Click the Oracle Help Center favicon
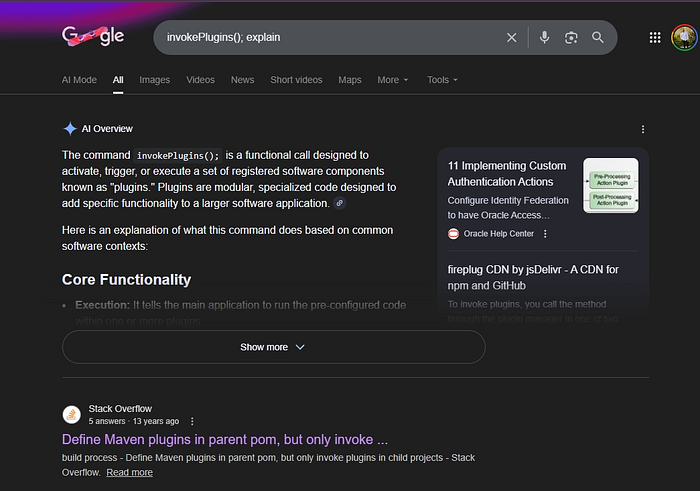This screenshot has width=700, height=491. (453, 233)
